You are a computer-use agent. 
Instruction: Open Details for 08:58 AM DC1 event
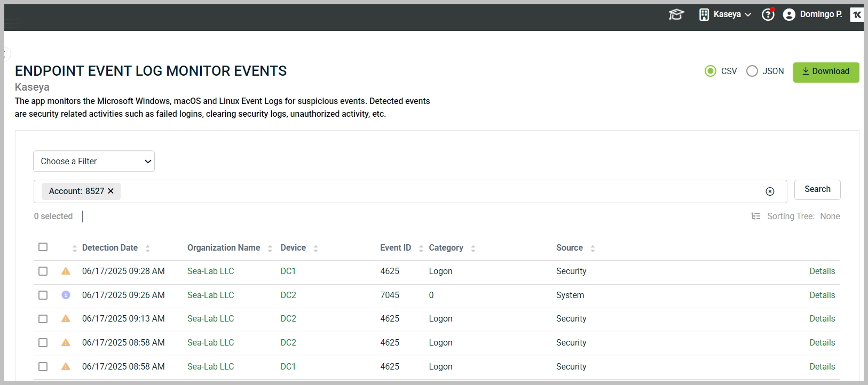[822, 366]
